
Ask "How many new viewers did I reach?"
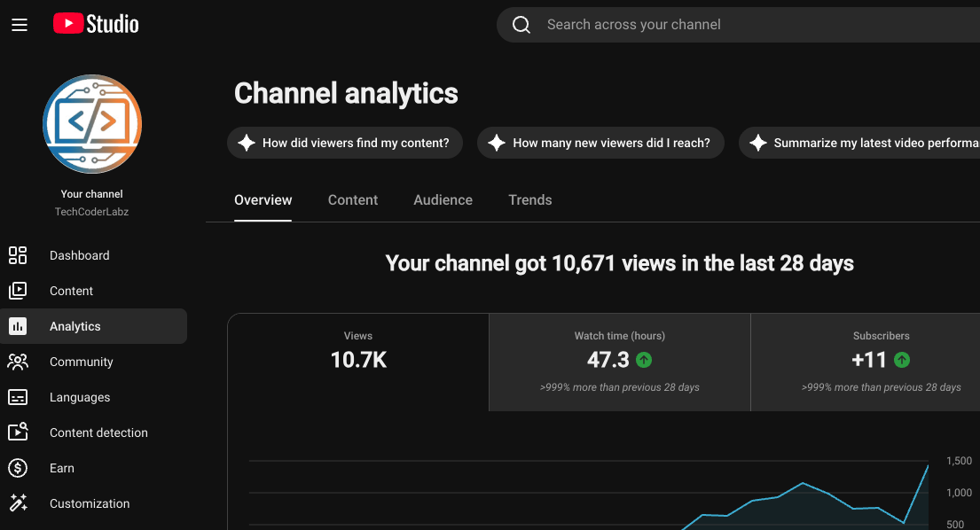[600, 143]
